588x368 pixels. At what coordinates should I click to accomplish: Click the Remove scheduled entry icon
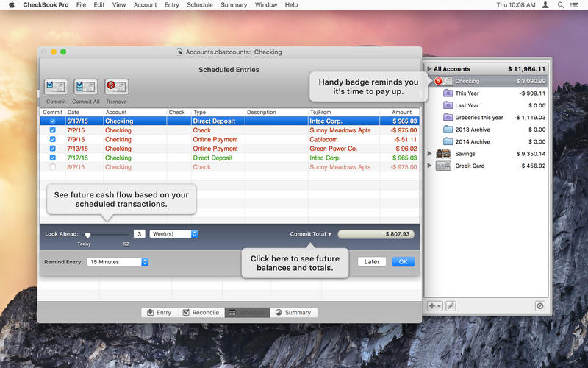coord(116,88)
